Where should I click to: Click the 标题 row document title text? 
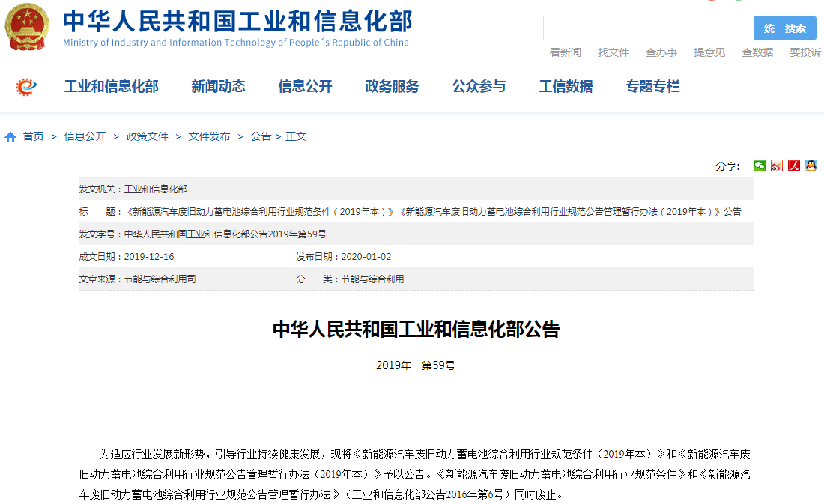[434, 212]
